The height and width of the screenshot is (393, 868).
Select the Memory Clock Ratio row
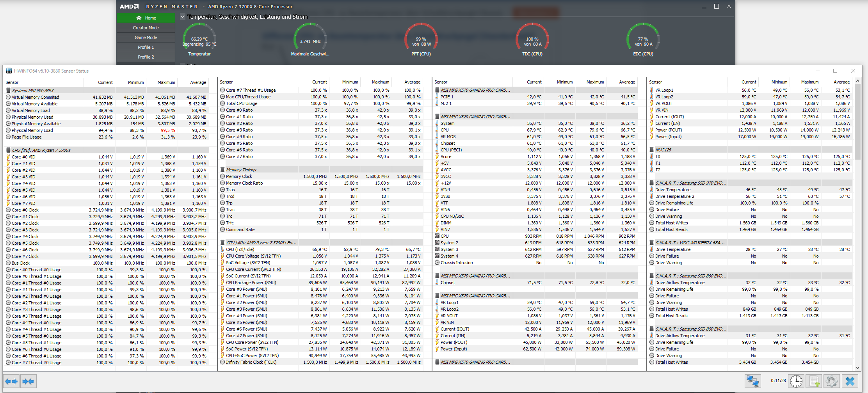pyautogui.click(x=321, y=183)
